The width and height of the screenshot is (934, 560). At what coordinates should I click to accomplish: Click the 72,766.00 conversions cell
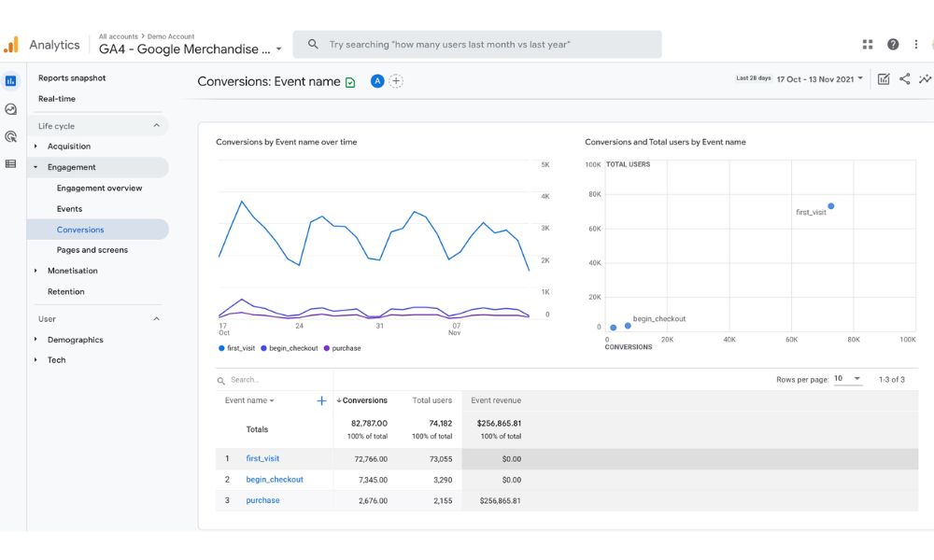tap(371, 459)
